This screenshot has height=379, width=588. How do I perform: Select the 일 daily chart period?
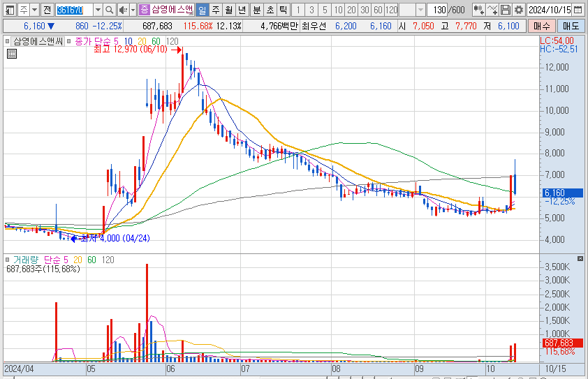click(202, 10)
